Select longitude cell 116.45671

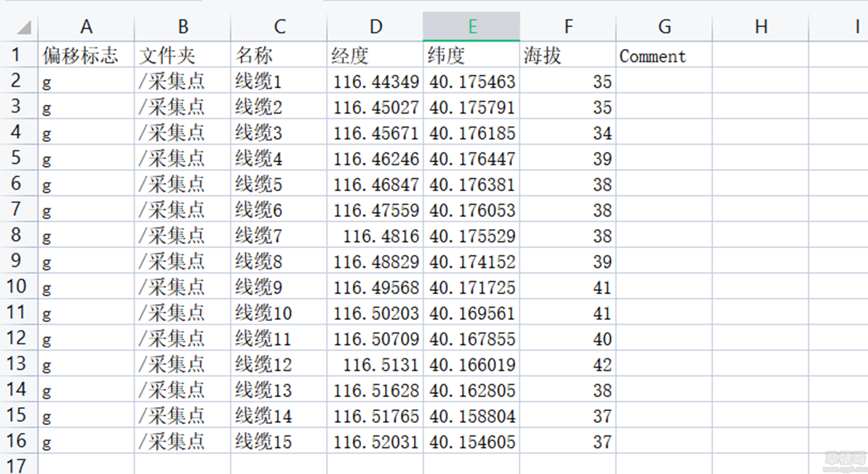click(375, 132)
